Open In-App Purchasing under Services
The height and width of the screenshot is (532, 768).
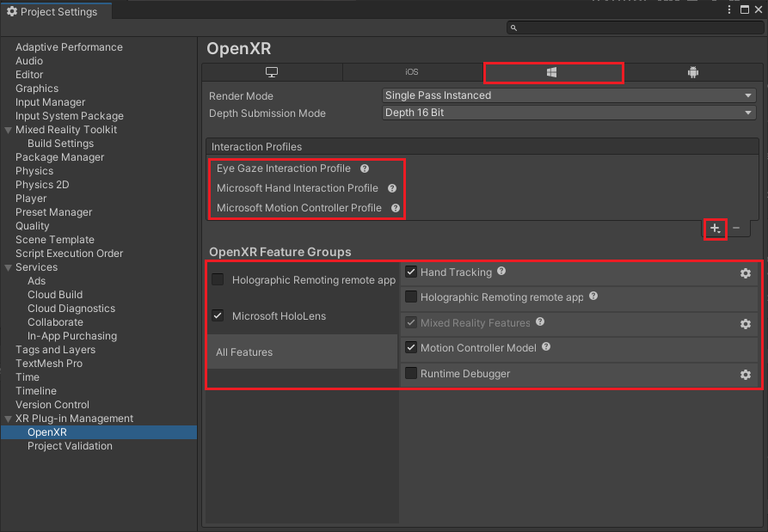click(72, 336)
